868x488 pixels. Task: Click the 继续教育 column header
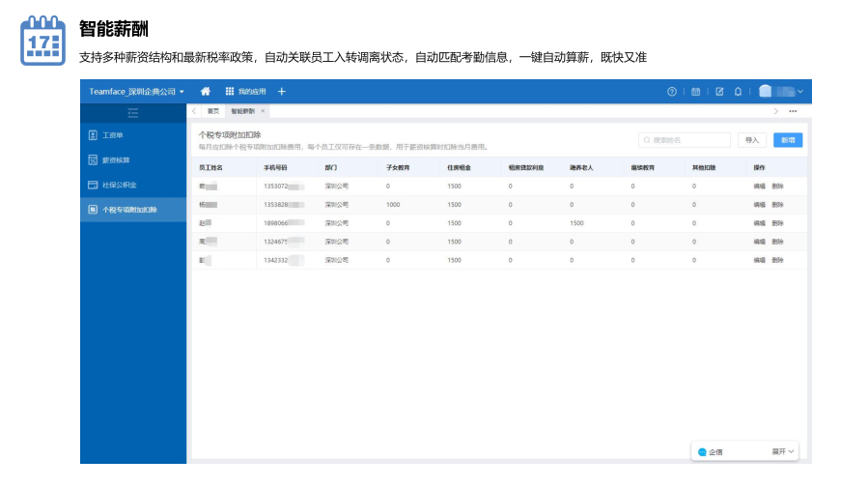[x=643, y=167]
